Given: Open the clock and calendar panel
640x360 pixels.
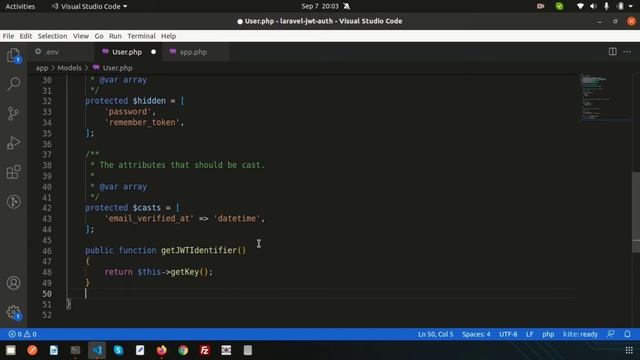Looking at the screenshot, I should (320, 6).
